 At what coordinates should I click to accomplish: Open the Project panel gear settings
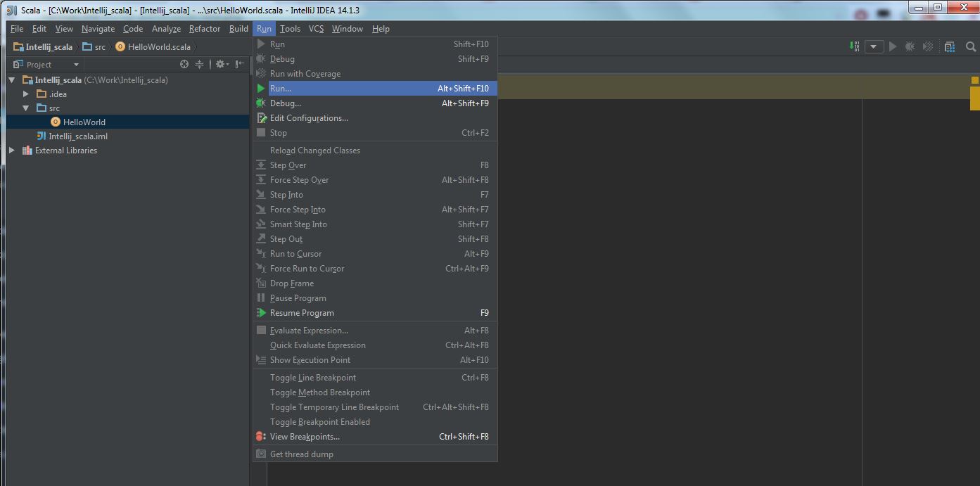pyautogui.click(x=222, y=64)
